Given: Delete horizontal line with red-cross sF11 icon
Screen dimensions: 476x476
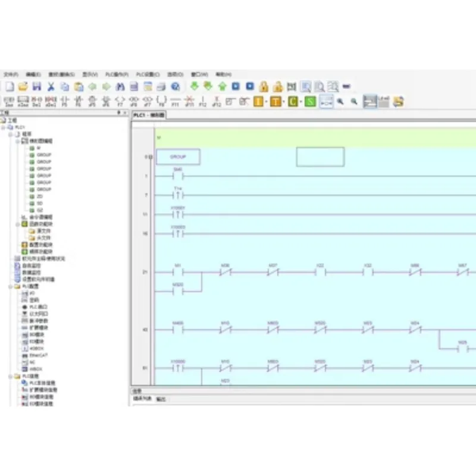Looking at the screenshot, I should point(189,101).
